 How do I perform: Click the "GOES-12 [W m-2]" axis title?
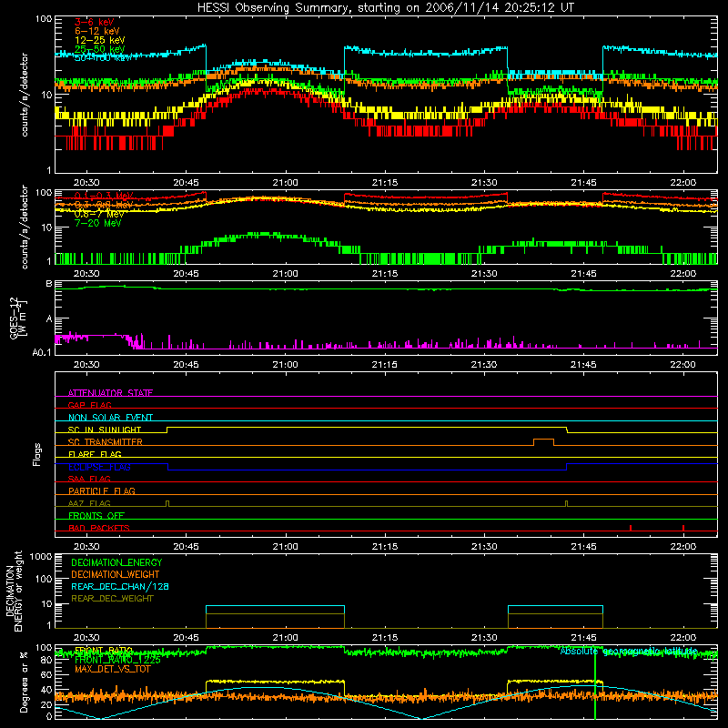tap(18, 318)
